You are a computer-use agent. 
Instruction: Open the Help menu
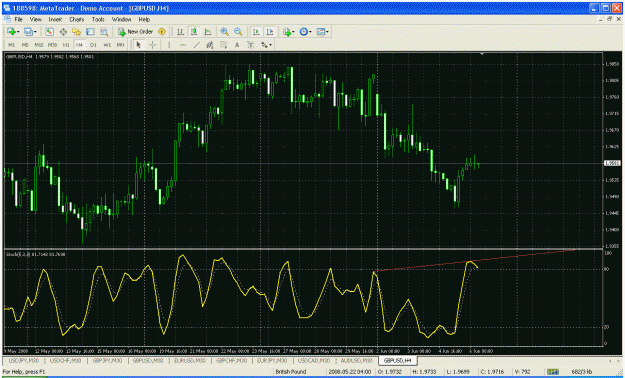click(x=144, y=19)
